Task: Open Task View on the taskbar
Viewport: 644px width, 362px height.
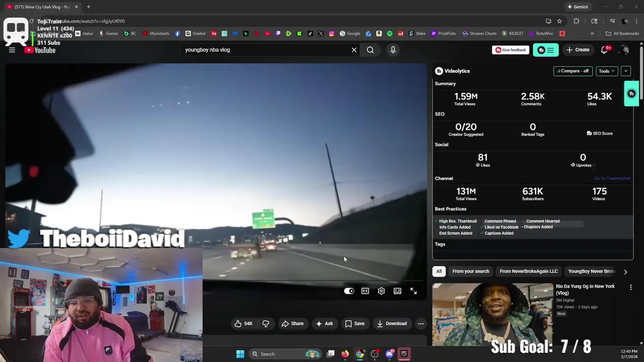Action: pos(331,354)
